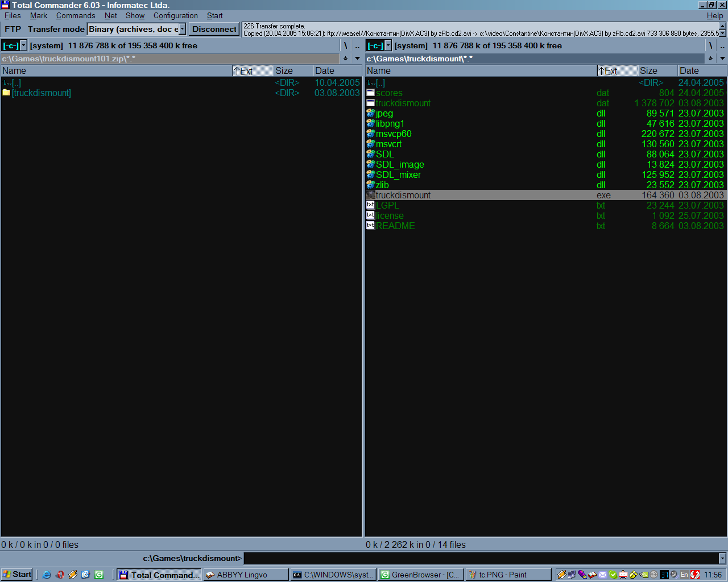Go to root directory in left panel
Screen dimensions: 728x582
(345, 45)
